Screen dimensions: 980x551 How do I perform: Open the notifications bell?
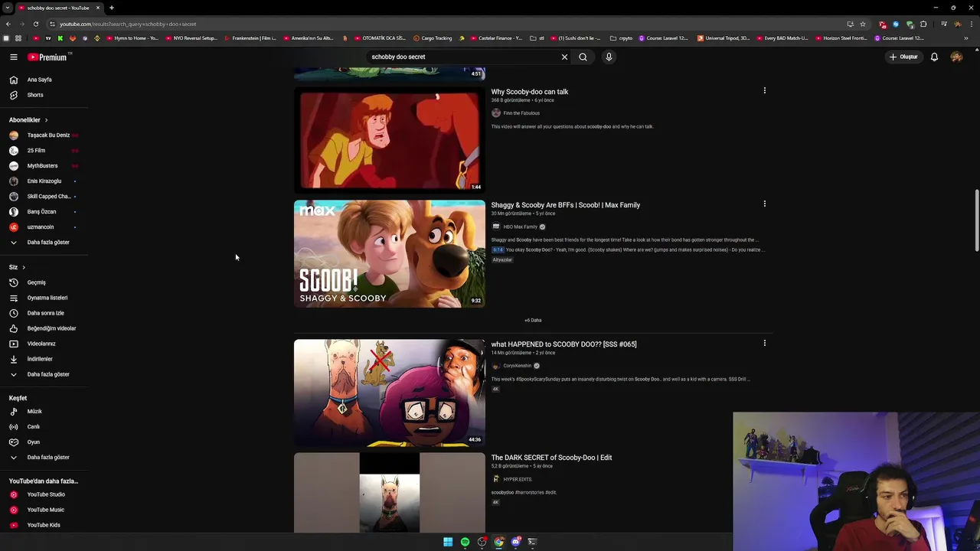pos(934,57)
